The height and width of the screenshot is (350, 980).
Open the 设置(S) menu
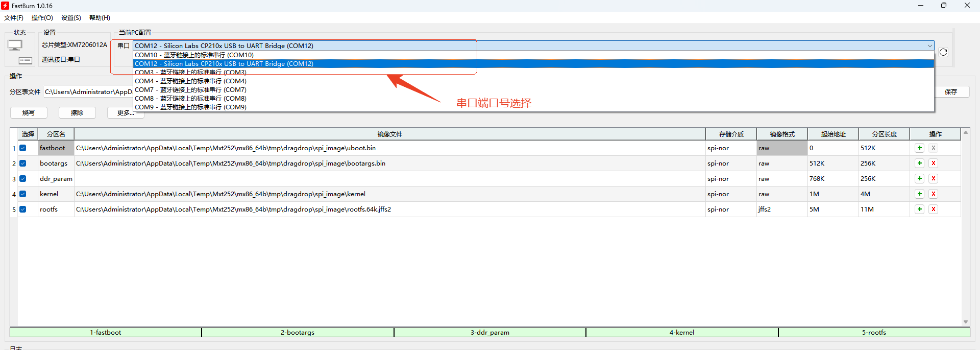click(x=71, y=18)
